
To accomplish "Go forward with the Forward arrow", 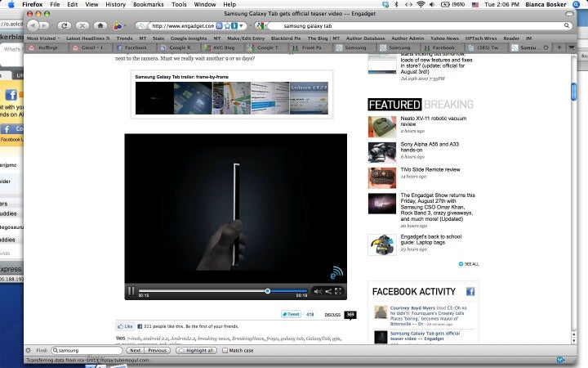I will point(44,25).
